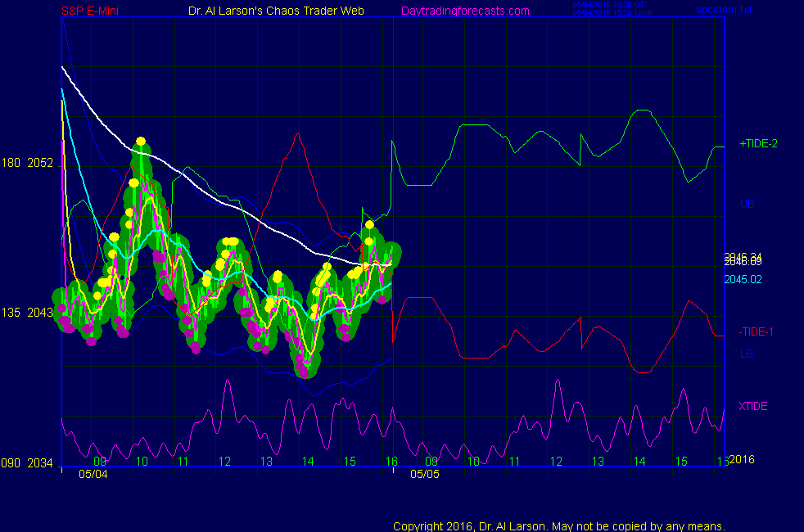Click hour 12 label of 05/04 session
Image resolution: width=804 pixels, height=532 pixels.
tap(224, 462)
